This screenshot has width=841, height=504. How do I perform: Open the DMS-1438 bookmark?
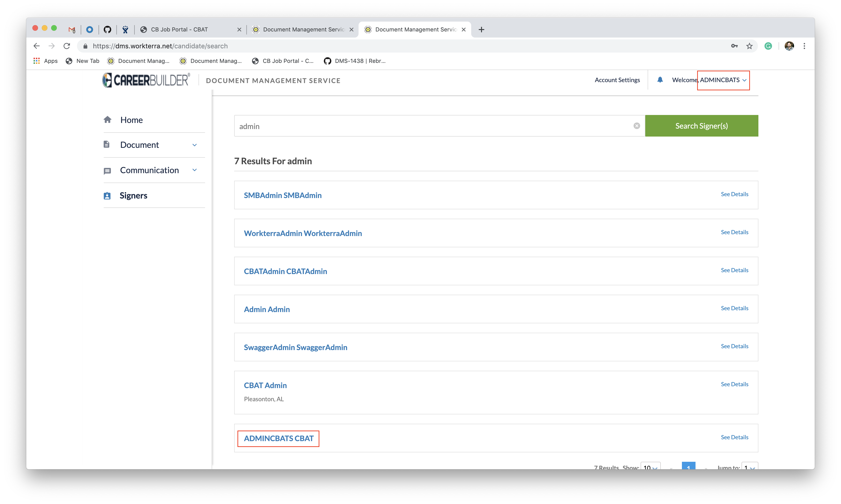click(355, 61)
